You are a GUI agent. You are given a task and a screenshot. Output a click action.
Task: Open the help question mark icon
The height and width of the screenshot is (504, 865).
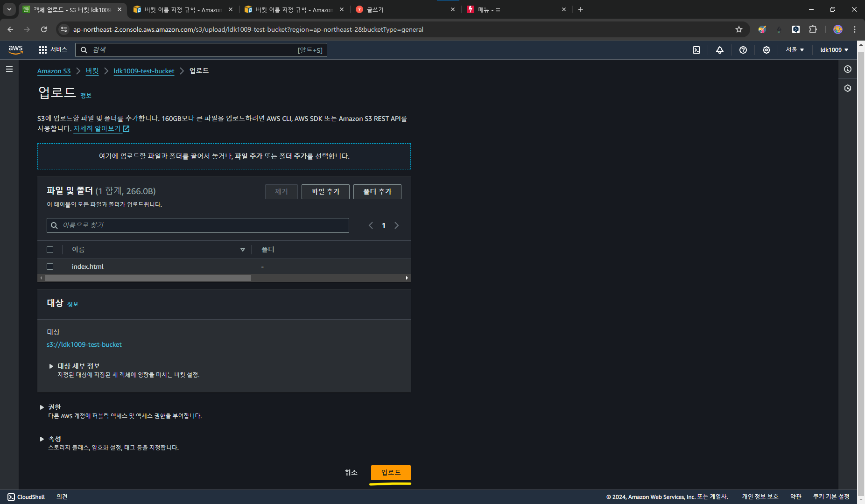click(x=743, y=50)
